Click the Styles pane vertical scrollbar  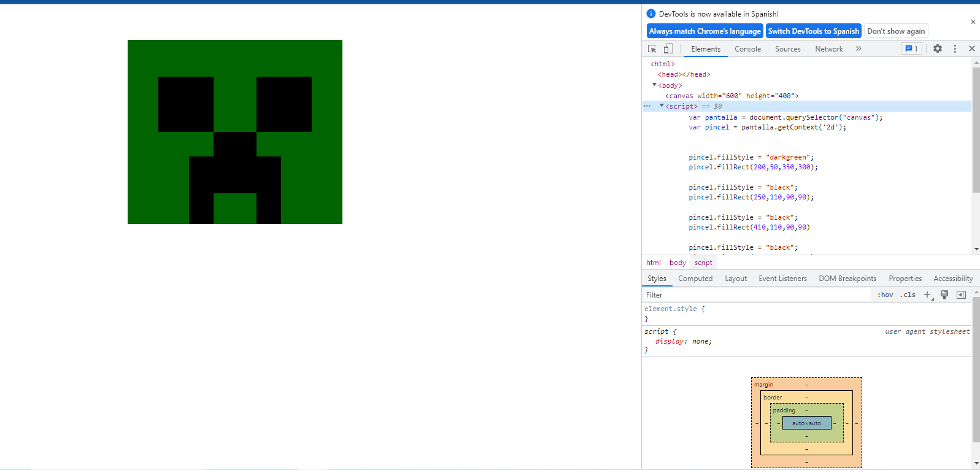(x=976, y=369)
